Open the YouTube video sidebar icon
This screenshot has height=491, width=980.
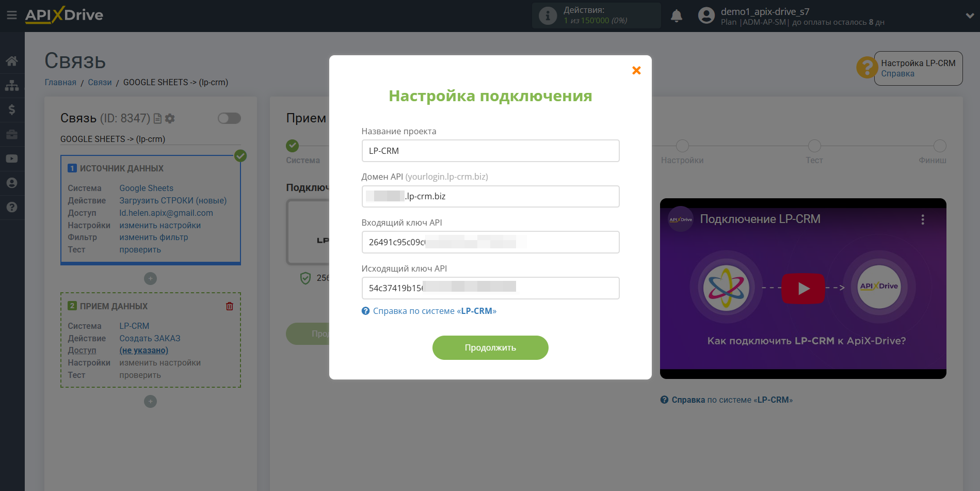click(x=12, y=159)
